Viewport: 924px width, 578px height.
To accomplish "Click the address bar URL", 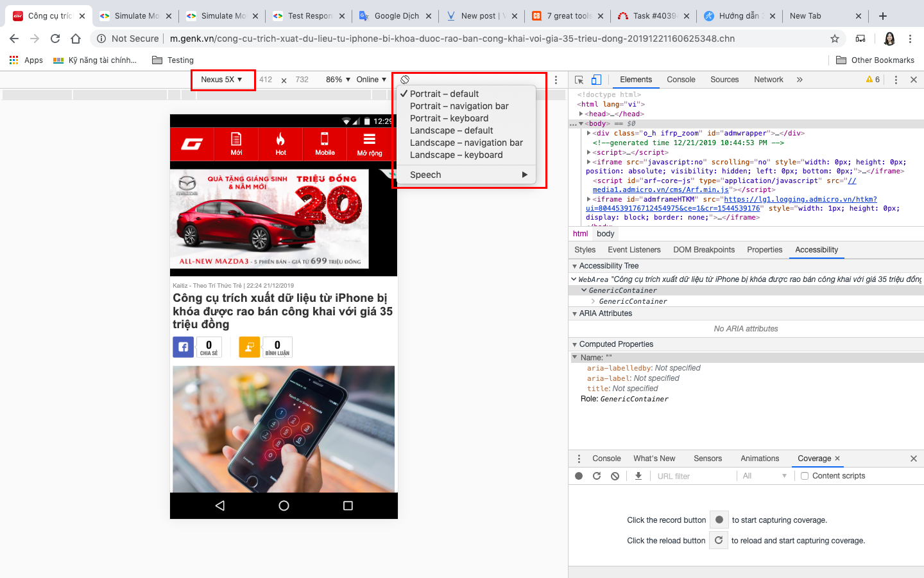I will [x=452, y=39].
